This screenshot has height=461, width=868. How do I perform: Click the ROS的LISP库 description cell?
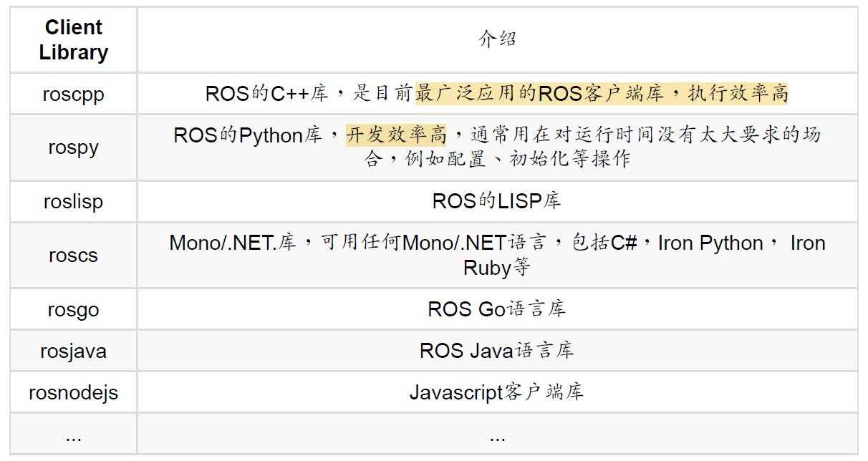click(x=497, y=201)
